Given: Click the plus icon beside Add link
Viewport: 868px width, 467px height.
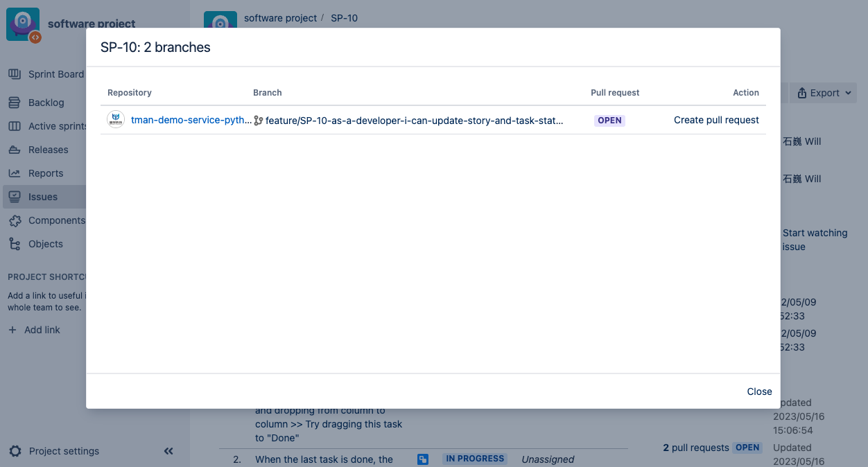Looking at the screenshot, I should (x=12, y=330).
